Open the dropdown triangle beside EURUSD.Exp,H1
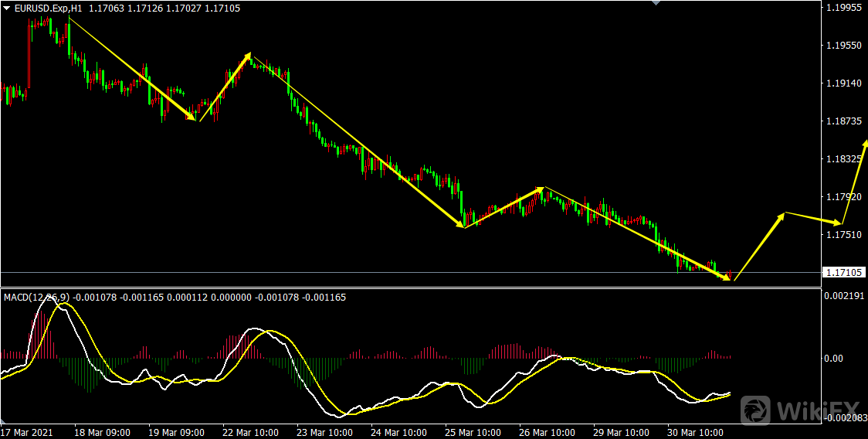Image resolution: width=868 pixels, height=439 pixels. tap(7, 9)
